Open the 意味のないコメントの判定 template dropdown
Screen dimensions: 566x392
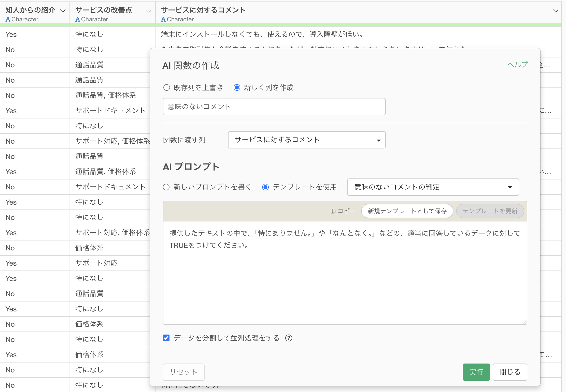(433, 187)
